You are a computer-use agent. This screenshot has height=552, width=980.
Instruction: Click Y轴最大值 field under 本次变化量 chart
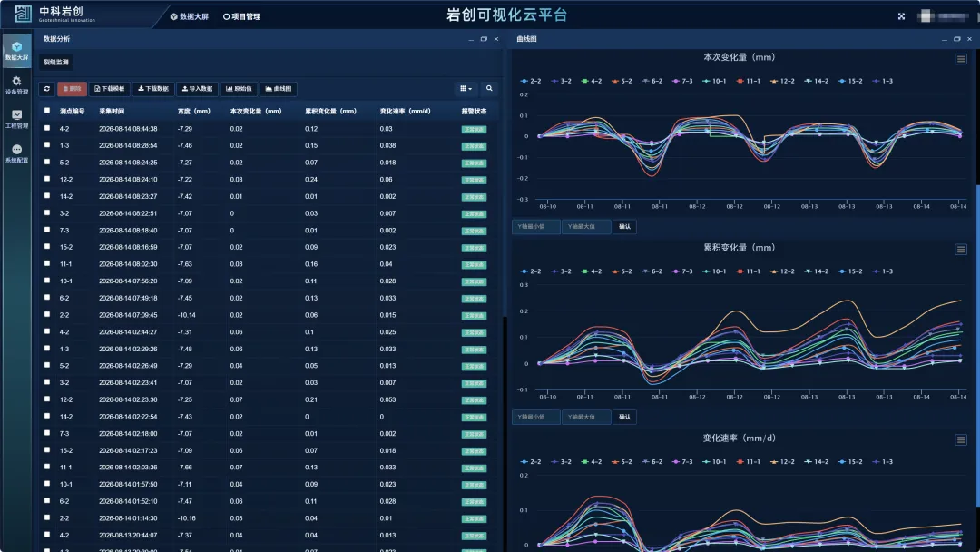coord(585,226)
